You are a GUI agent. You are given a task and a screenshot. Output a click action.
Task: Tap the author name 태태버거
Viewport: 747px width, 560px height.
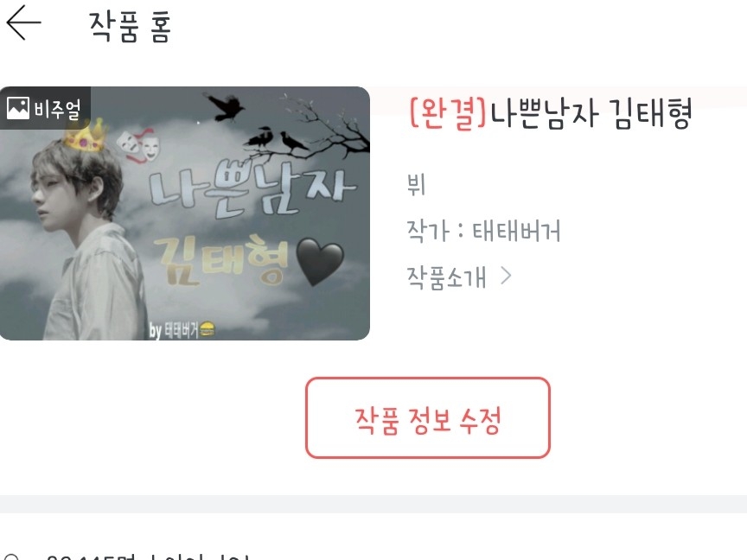click(x=516, y=232)
